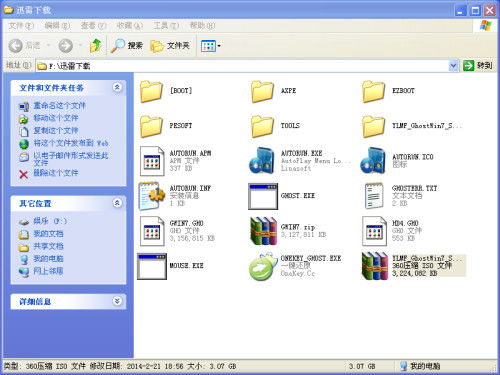Open the File (文件) menu
The image size is (500, 375).
click(21, 26)
